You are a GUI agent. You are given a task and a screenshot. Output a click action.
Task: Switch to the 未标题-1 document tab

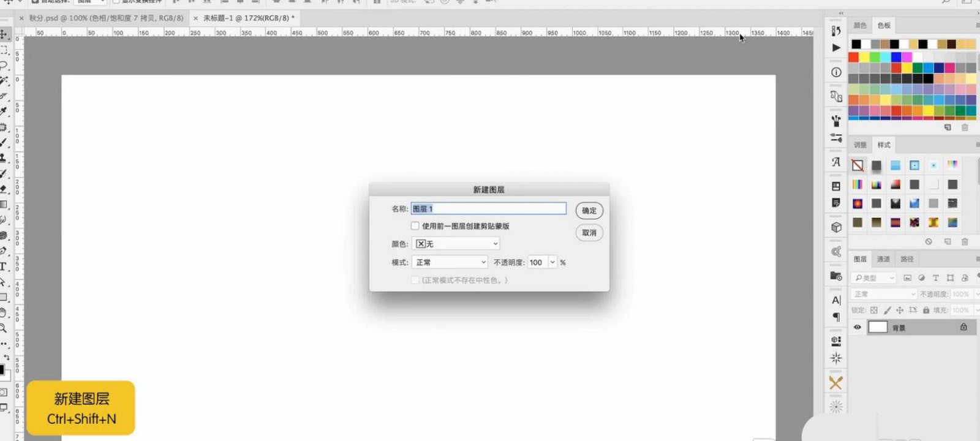[248, 18]
